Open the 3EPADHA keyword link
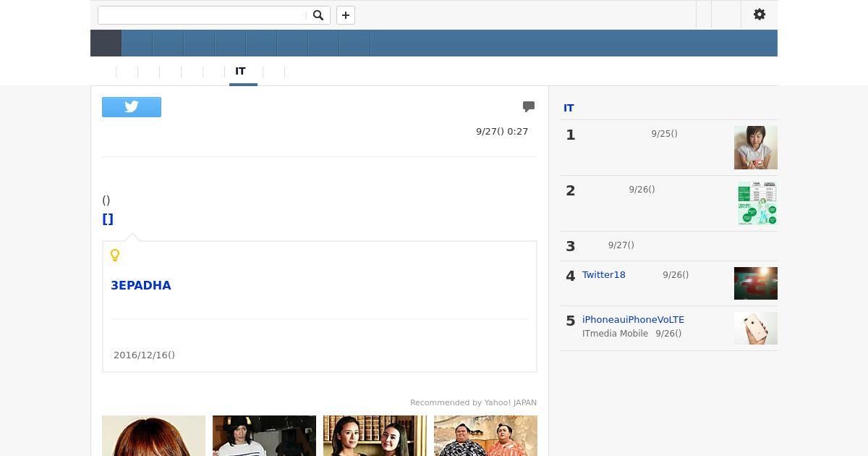The width and height of the screenshot is (868, 456). (x=141, y=285)
